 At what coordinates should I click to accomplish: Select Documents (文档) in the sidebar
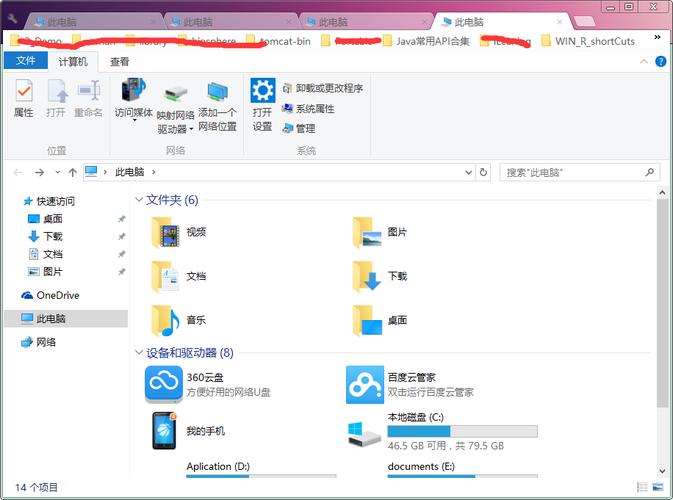coord(45,254)
